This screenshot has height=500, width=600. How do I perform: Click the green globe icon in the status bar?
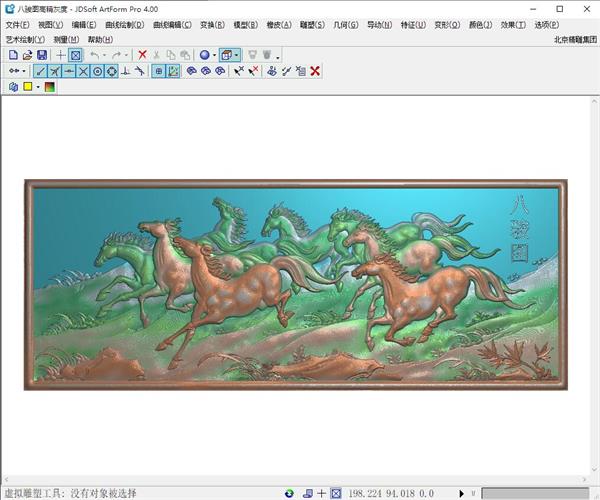[x=289, y=493]
